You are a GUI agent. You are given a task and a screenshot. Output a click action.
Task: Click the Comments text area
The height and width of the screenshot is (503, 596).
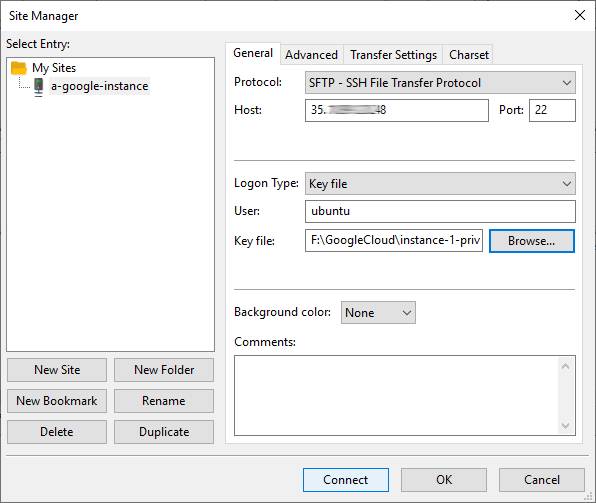pyautogui.click(x=396, y=395)
